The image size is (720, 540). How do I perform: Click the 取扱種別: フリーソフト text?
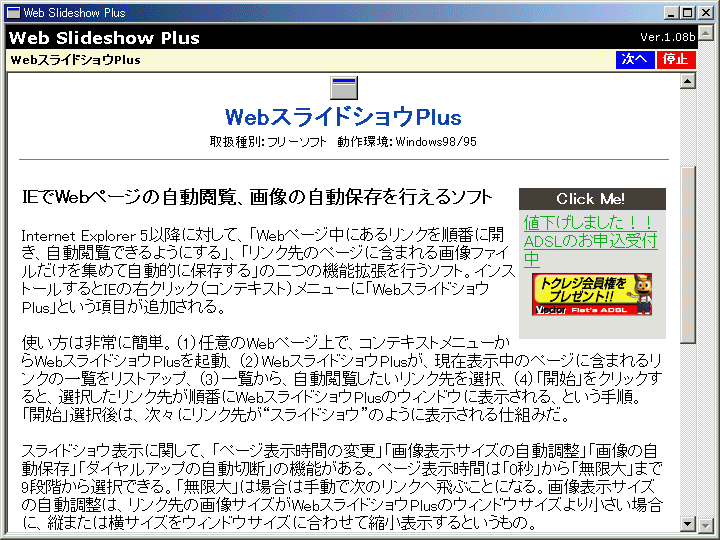click(x=268, y=141)
